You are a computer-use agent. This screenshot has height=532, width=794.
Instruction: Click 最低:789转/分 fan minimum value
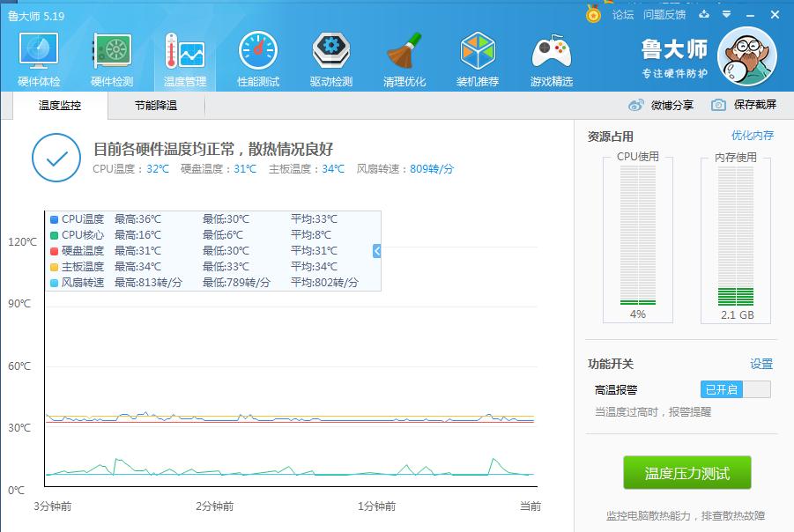[x=236, y=283]
